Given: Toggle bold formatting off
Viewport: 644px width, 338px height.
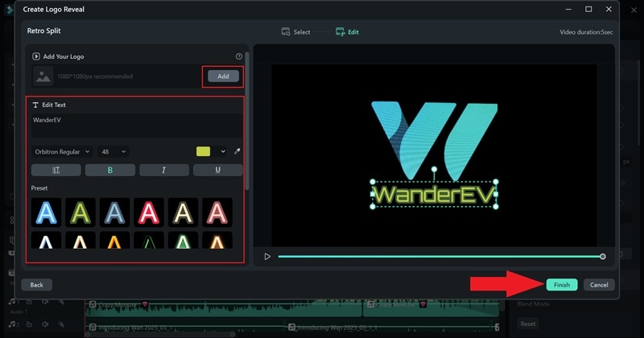Looking at the screenshot, I should point(110,170).
